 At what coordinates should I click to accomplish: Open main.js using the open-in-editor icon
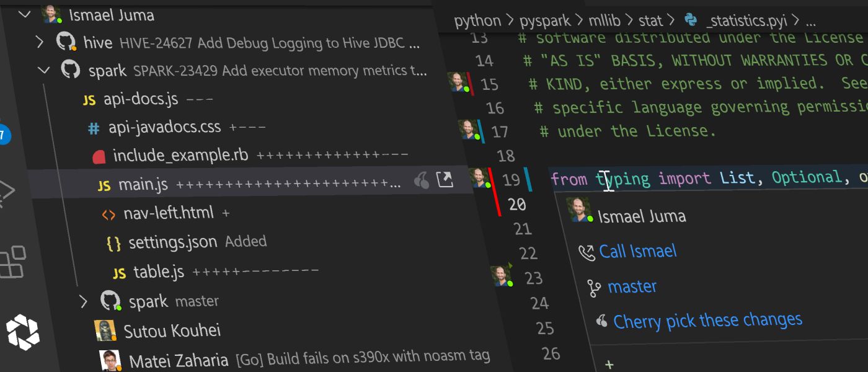click(445, 179)
